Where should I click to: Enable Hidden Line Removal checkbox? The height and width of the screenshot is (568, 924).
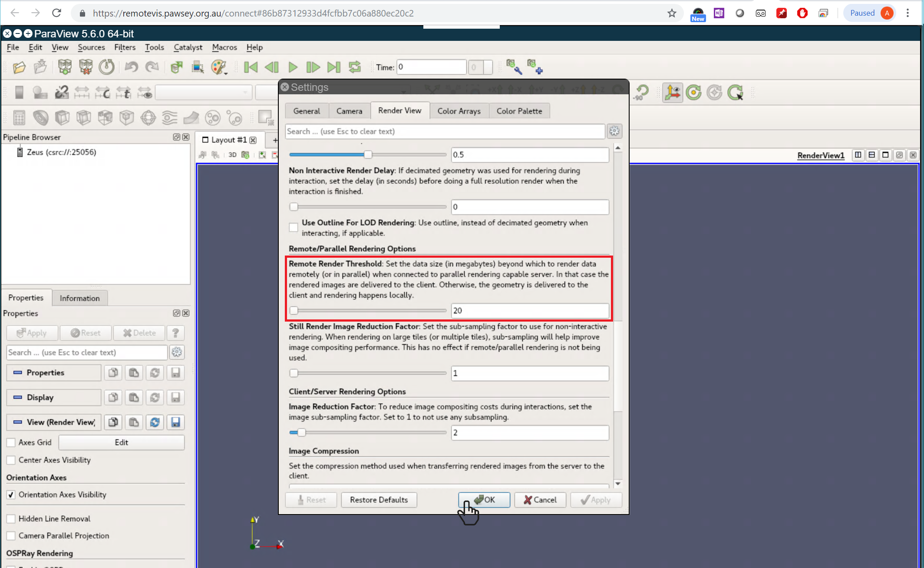[11, 518]
